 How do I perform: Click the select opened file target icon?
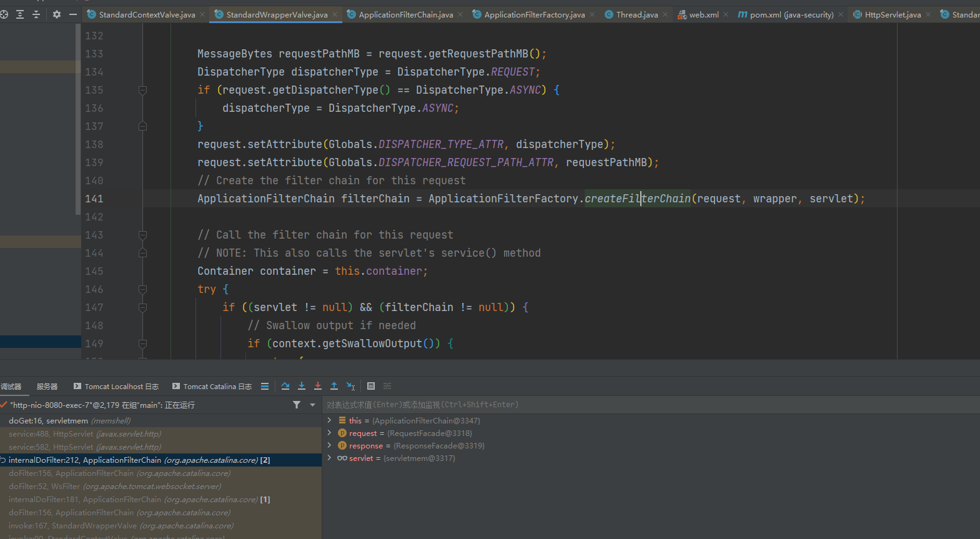[x=4, y=14]
